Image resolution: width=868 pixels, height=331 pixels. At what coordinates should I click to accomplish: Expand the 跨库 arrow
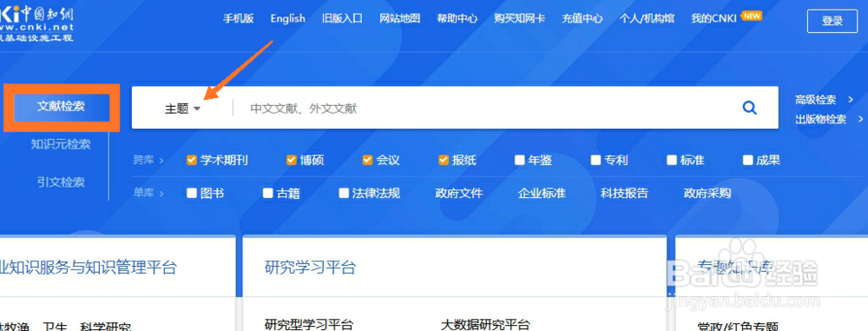point(161,161)
